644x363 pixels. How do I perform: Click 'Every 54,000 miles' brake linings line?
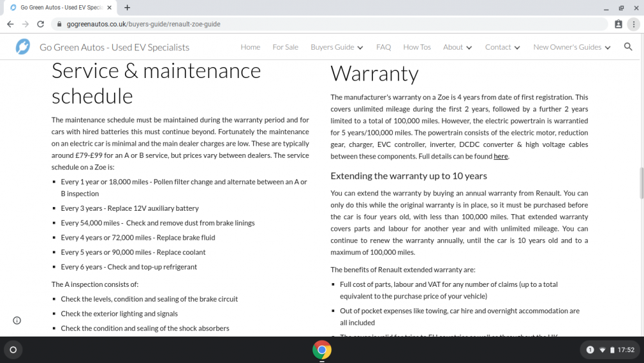point(158,223)
